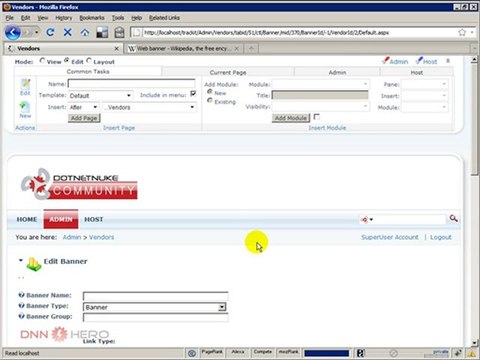Screen dimensions: 480x360
Task: Open the Visibility dropdown
Action: click(x=320, y=107)
